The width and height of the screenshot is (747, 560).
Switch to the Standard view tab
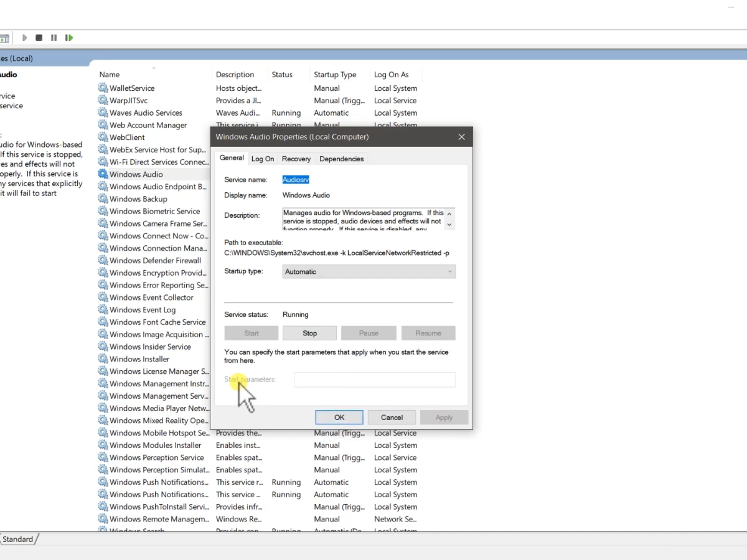tap(17, 539)
